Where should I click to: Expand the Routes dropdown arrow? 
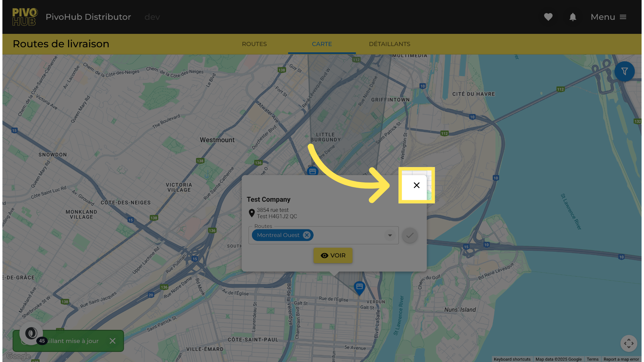(390, 235)
